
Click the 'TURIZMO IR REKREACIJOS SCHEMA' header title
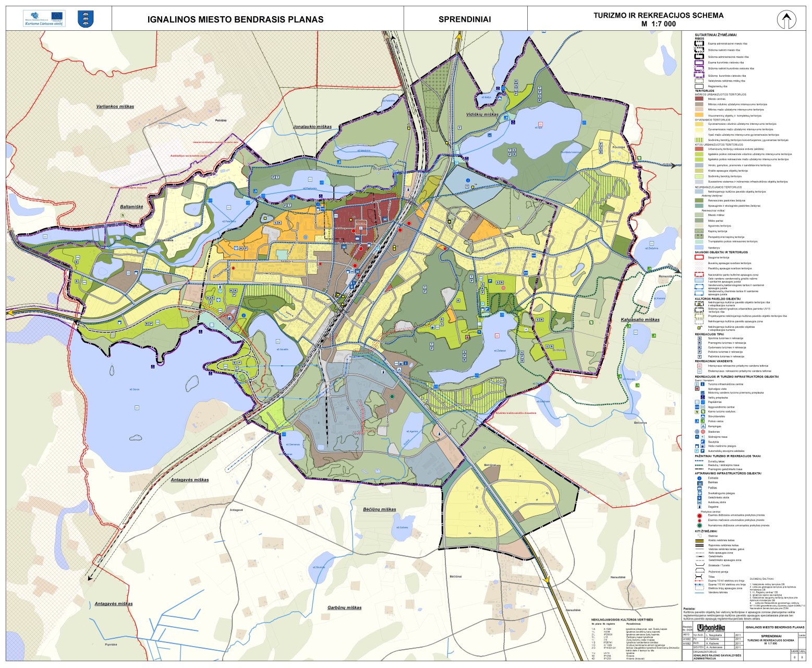(x=659, y=15)
